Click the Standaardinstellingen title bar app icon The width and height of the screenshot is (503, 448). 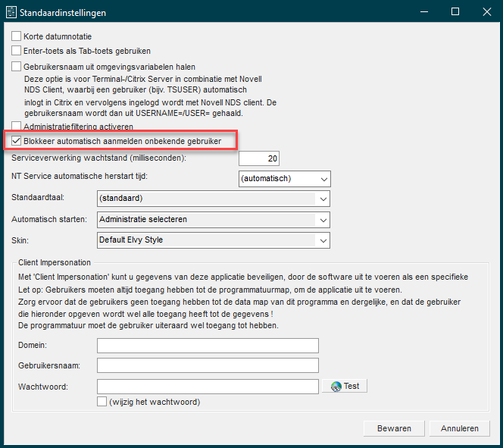(11, 12)
